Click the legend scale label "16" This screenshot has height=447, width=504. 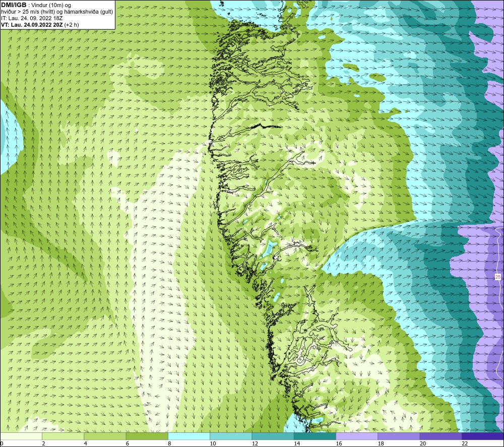(339, 443)
